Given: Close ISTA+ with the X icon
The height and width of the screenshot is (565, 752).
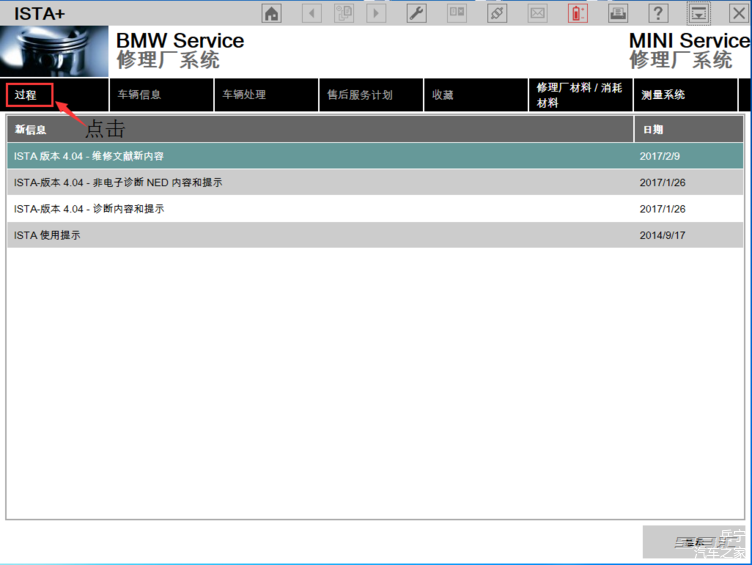Looking at the screenshot, I should (x=739, y=13).
